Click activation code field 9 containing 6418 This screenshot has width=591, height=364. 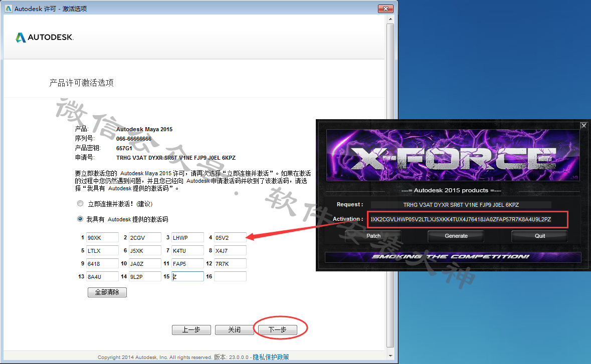coord(102,263)
